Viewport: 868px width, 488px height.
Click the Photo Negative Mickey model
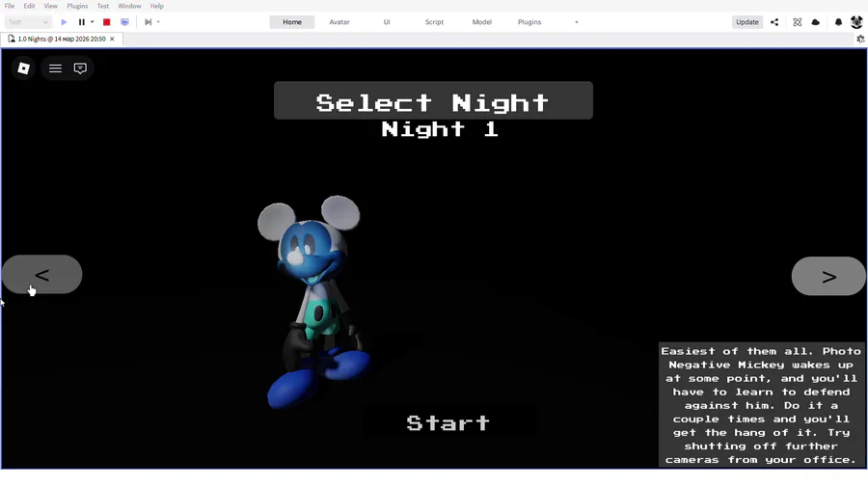click(x=313, y=302)
